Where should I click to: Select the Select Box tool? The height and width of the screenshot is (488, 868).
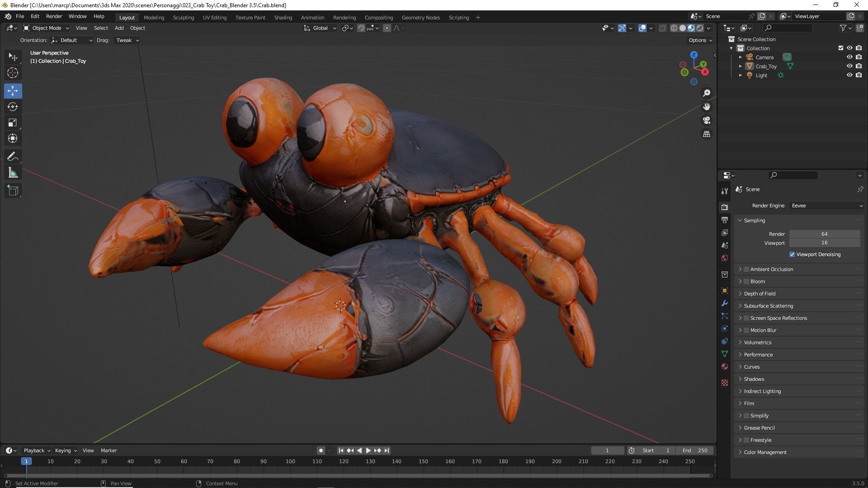click(x=13, y=57)
